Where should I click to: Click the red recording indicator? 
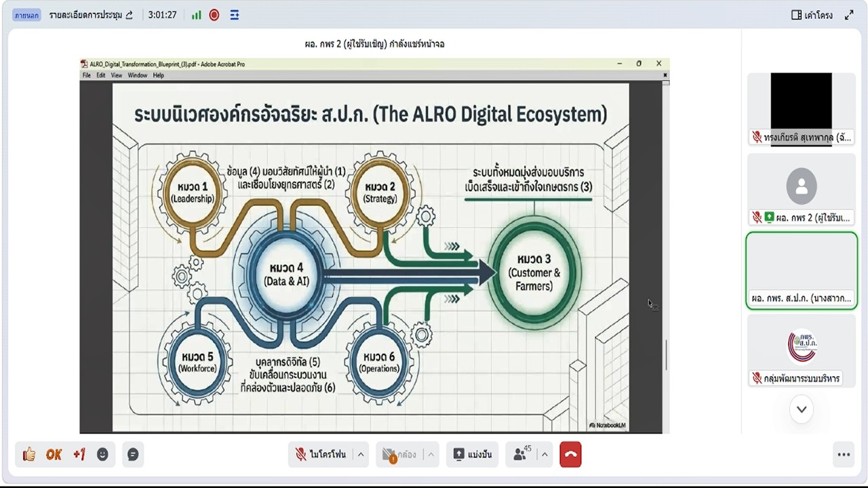(x=214, y=15)
